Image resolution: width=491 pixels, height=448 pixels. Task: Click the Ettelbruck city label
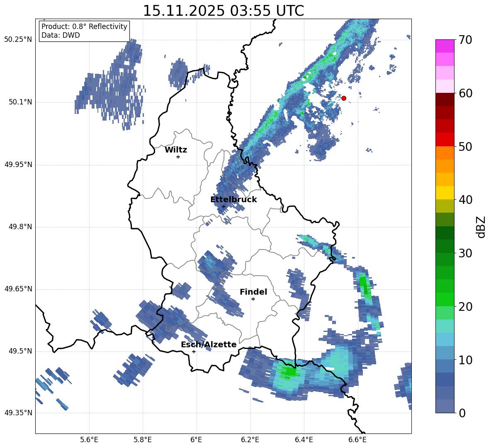click(233, 200)
